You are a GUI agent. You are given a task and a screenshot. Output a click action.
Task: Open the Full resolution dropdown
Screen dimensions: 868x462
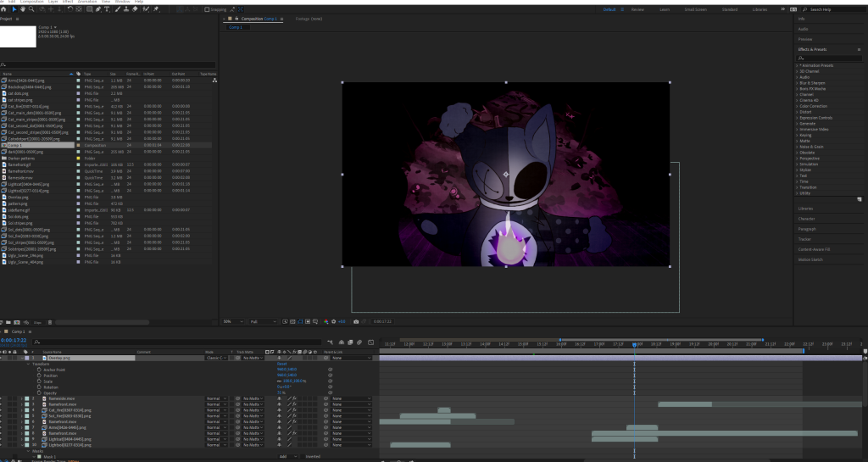(263, 321)
